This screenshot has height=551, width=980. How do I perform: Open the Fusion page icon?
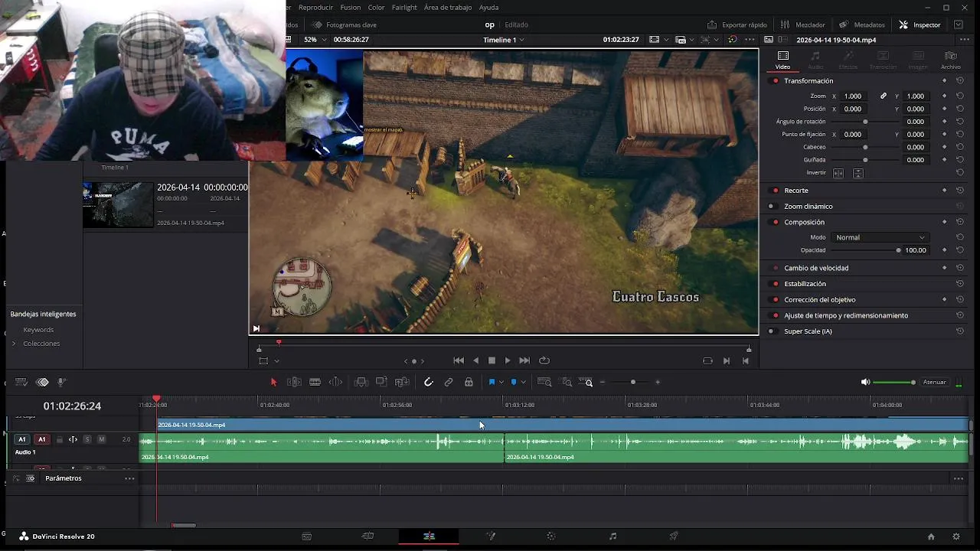point(490,536)
